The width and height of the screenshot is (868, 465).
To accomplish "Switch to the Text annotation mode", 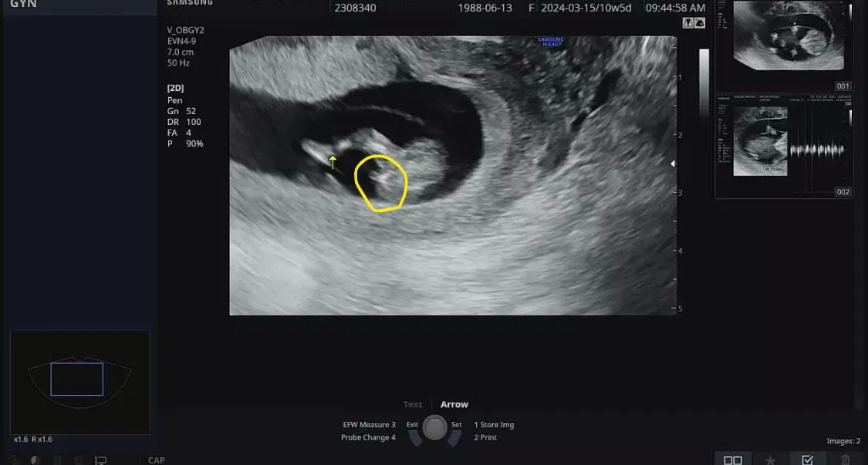I will click(413, 404).
